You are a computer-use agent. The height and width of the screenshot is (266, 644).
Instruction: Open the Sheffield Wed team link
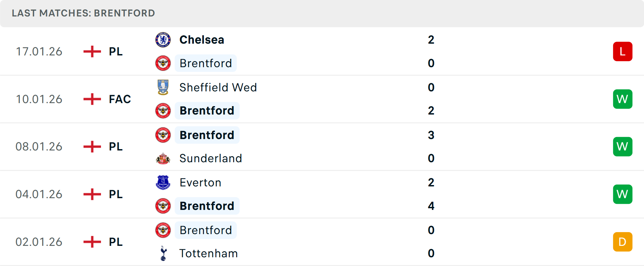tap(218, 87)
